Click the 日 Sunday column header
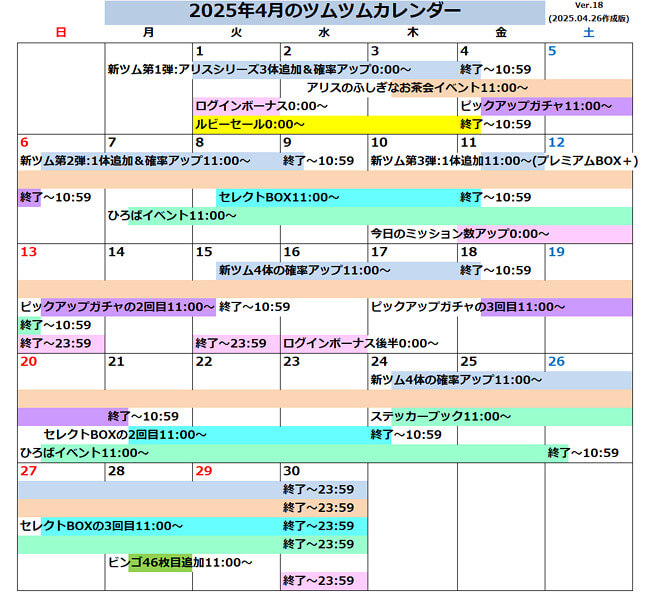 (x=61, y=33)
